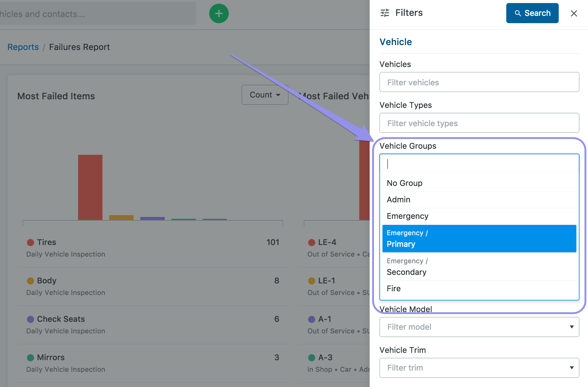Focus the Vehicle Groups search field
The height and width of the screenshot is (387, 588).
tap(479, 164)
